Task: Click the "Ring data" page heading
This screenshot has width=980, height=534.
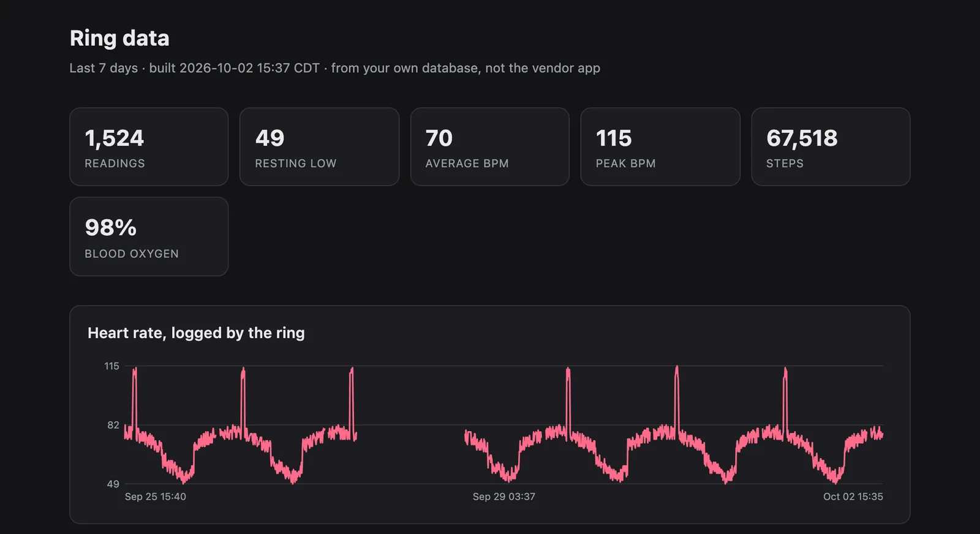Action: (119, 38)
